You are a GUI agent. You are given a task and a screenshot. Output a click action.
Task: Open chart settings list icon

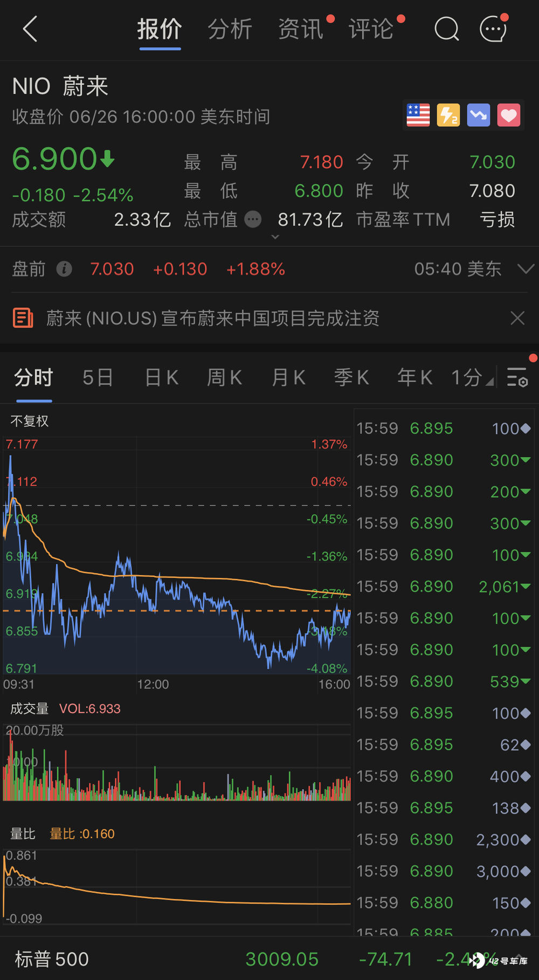[517, 377]
